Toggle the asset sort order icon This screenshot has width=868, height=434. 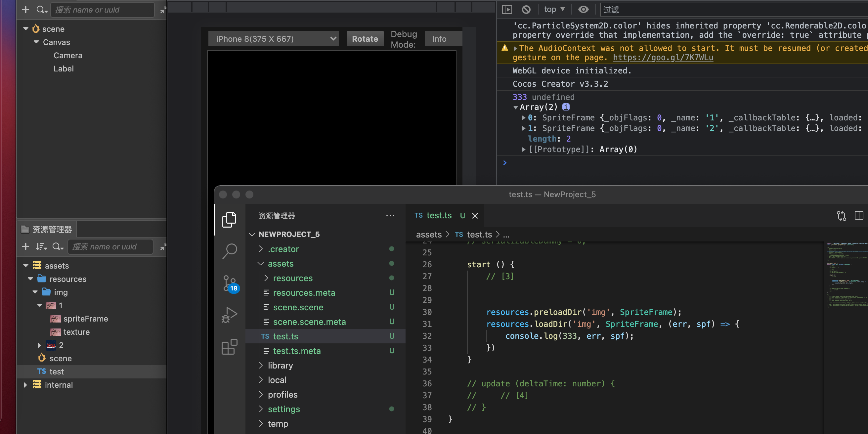click(41, 247)
